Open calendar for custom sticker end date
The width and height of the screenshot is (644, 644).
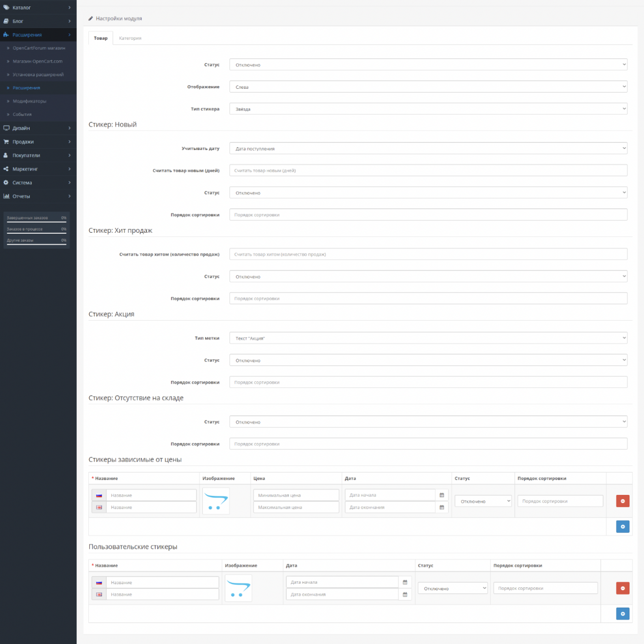(x=405, y=594)
